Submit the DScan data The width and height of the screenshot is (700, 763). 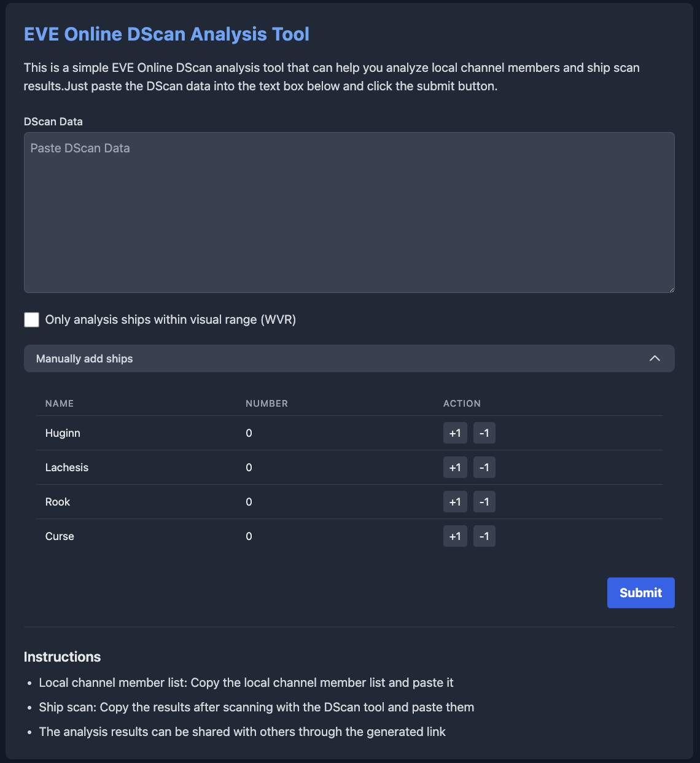(640, 593)
